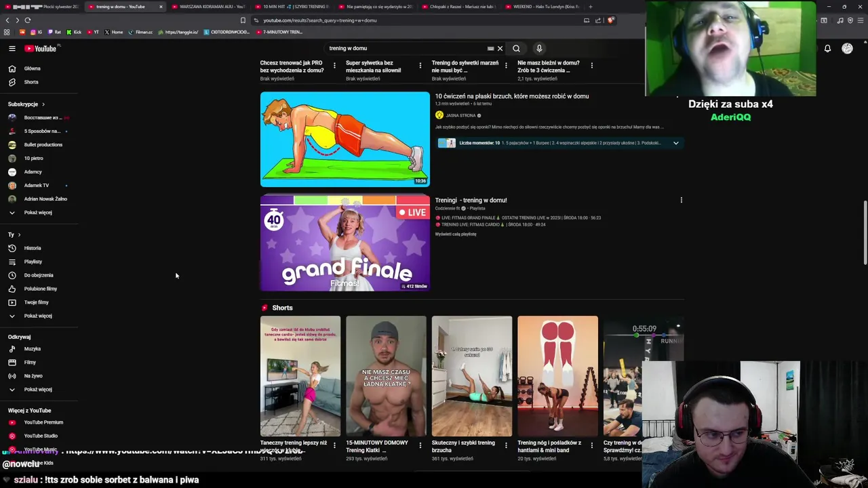The image size is (868, 488).
Task: Open YouTube Premium in the sidebar
Action: pyautogui.click(x=43, y=422)
